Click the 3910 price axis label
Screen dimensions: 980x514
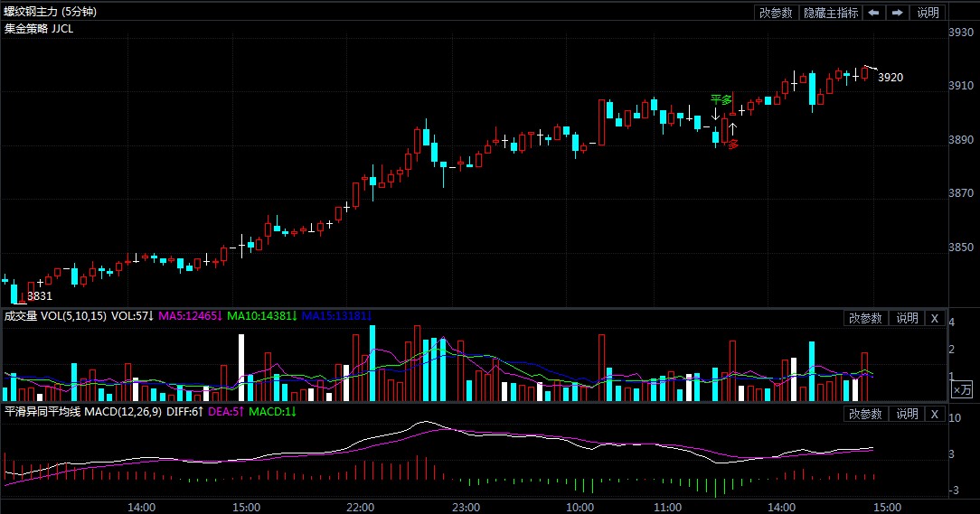tap(961, 86)
